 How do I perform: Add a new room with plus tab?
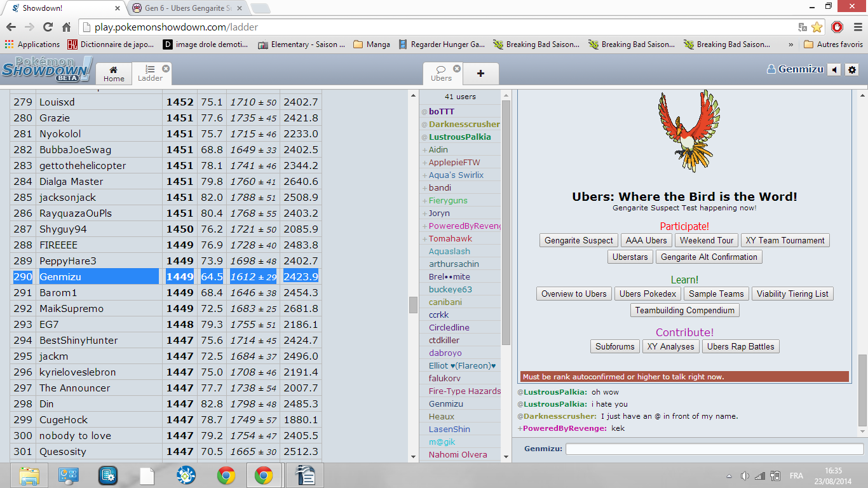coord(480,74)
